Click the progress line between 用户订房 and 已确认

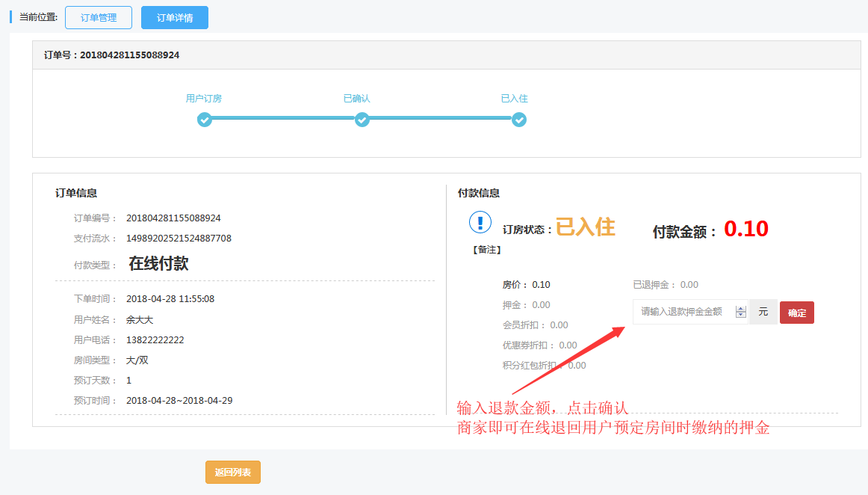[x=283, y=118]
